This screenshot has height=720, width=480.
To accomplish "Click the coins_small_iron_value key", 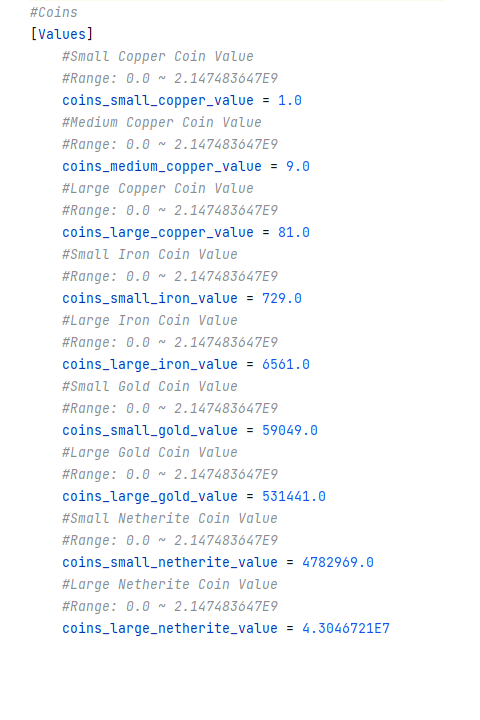I will (150, 299).
